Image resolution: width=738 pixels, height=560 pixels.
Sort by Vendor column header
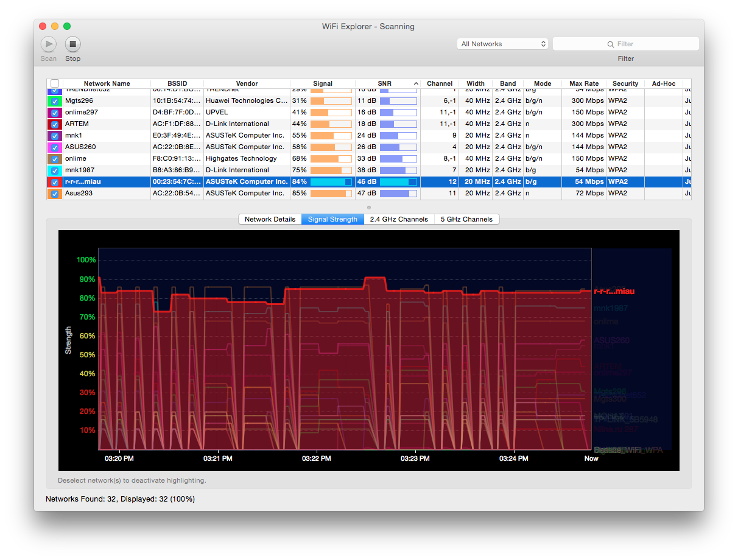[247, 83]
